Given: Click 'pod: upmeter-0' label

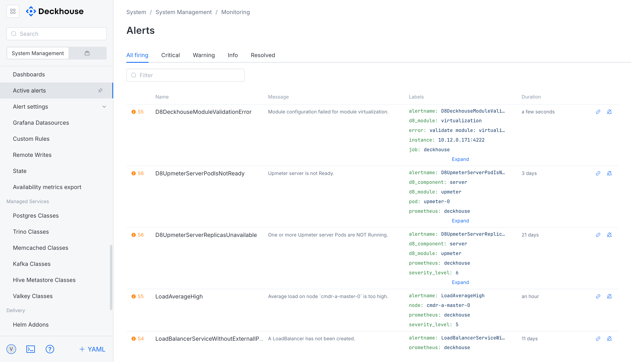Looking at the screenshot, I should [x=429, y=201].
